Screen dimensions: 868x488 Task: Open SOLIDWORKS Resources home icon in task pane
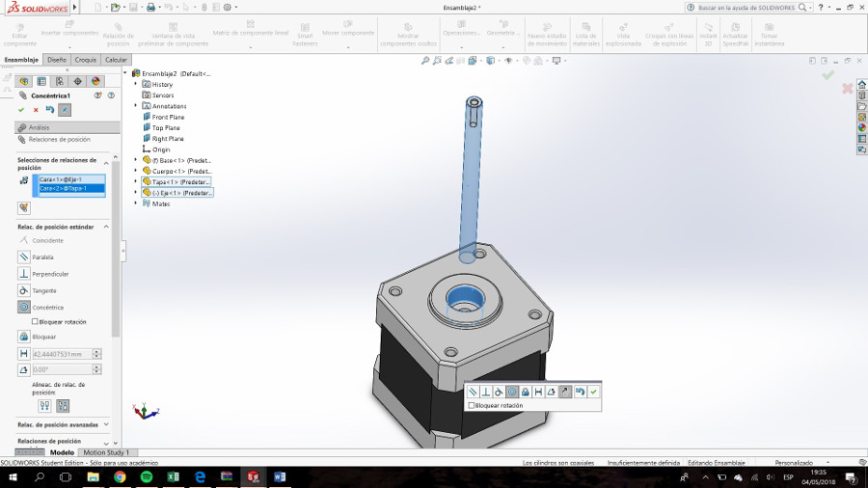click(862, 85)
